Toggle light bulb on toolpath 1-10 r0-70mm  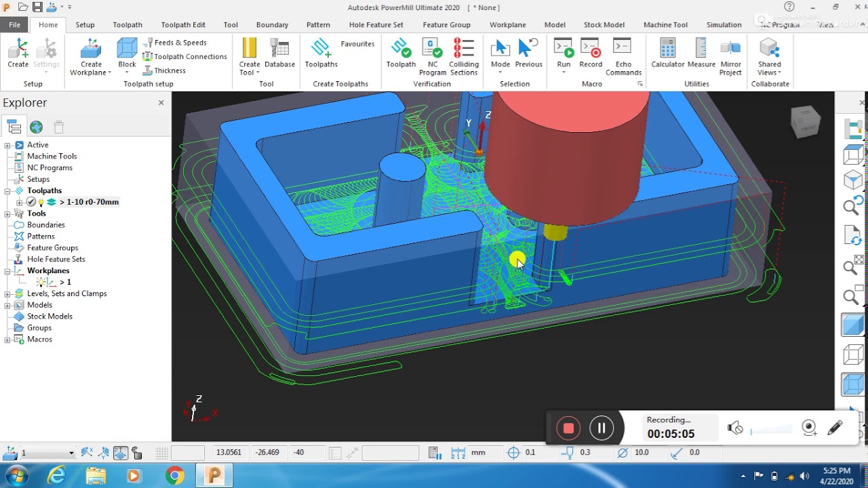point(41,202)
